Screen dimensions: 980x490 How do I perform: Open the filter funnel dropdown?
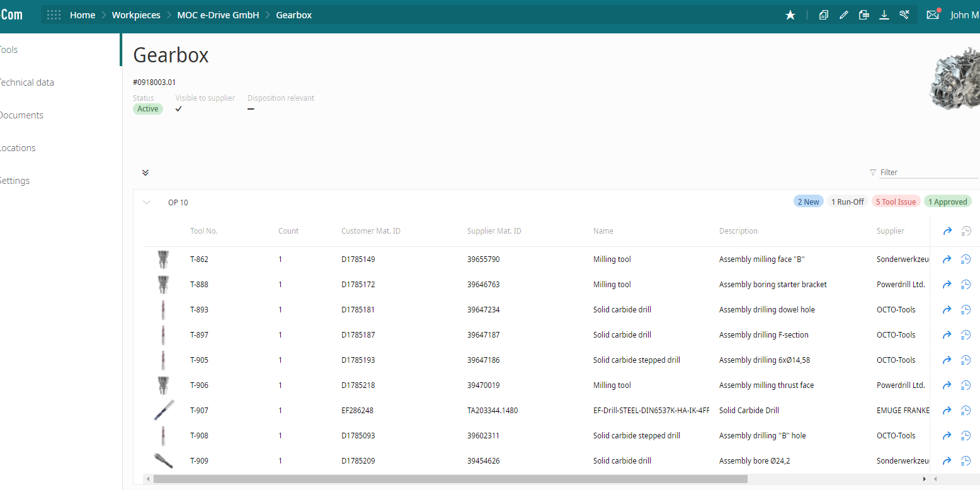pos(873,172)
